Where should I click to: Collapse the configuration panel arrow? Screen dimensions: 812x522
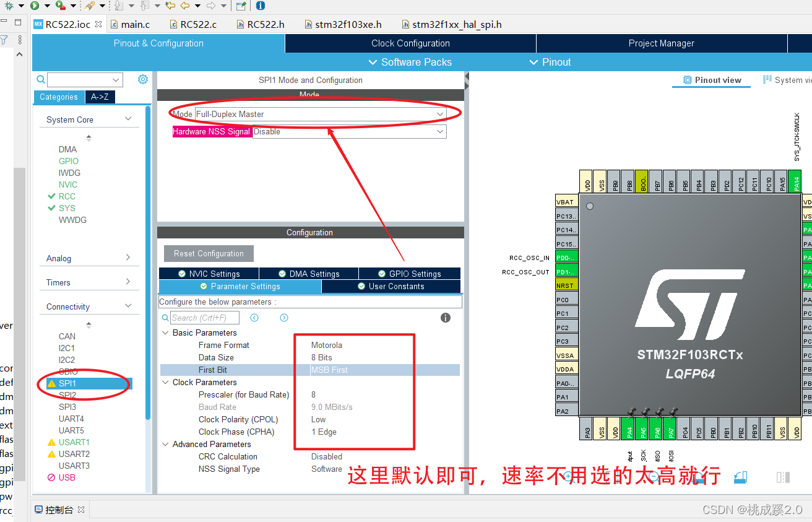pos(467,77)
